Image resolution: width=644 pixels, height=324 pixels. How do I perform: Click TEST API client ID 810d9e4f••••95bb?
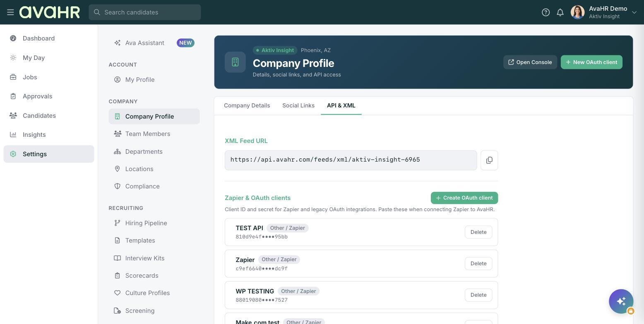(x=262, y=237)
